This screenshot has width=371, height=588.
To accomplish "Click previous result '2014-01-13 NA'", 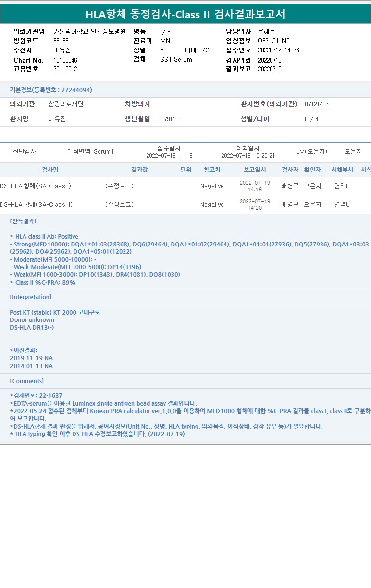I will pos(31,366).
